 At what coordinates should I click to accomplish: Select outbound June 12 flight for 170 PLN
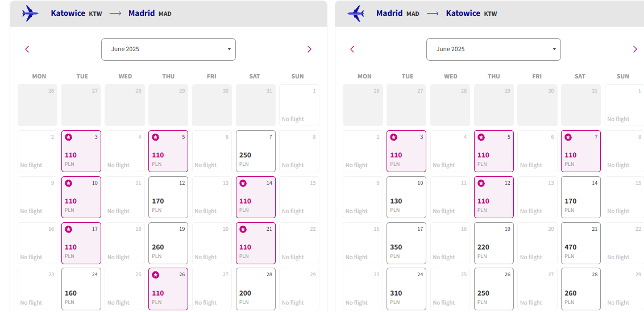(168, 197)
